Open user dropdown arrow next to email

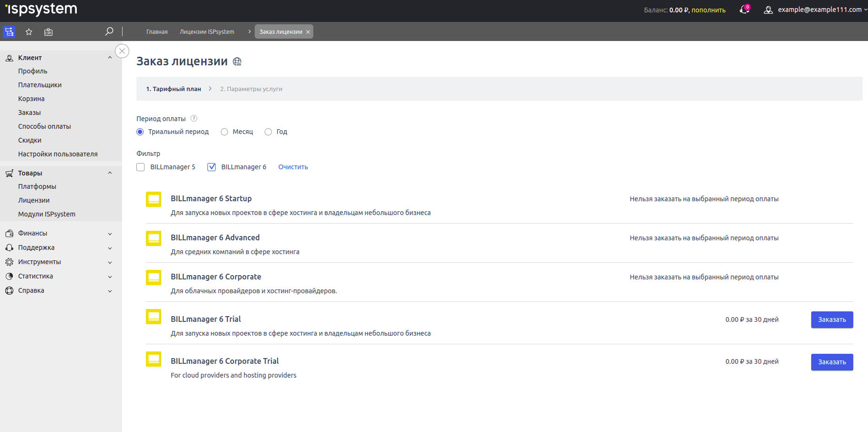click(865, 10)
